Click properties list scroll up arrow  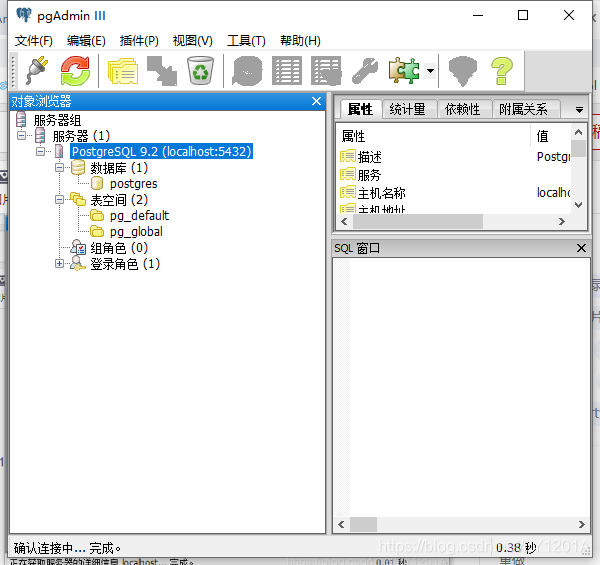click(579, 132)
